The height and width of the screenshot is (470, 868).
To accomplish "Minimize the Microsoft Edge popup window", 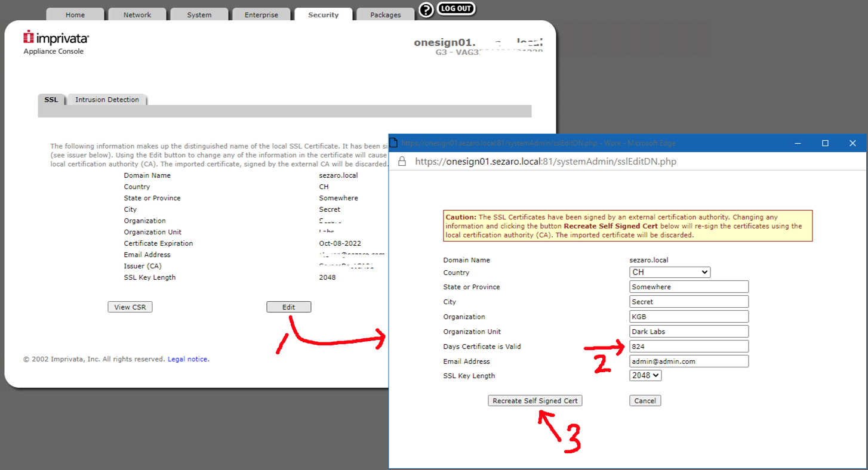I will tap(798, 143).
